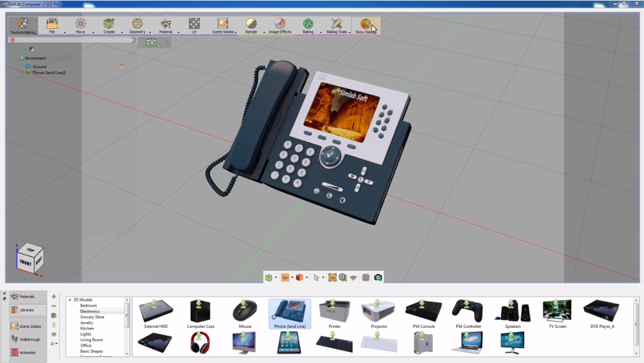Open the UV checker icon
Screen dimensions: 644x363
tap(194, 23)
